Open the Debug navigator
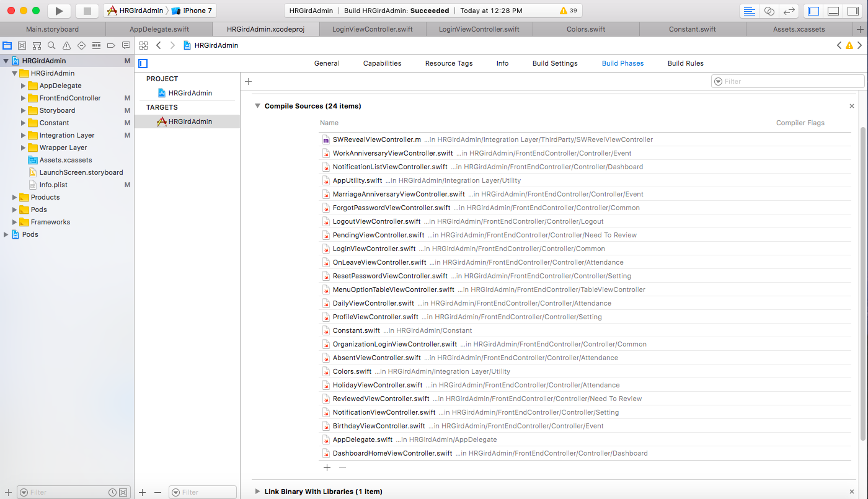 pyautogui.click(x=96, y=45)
